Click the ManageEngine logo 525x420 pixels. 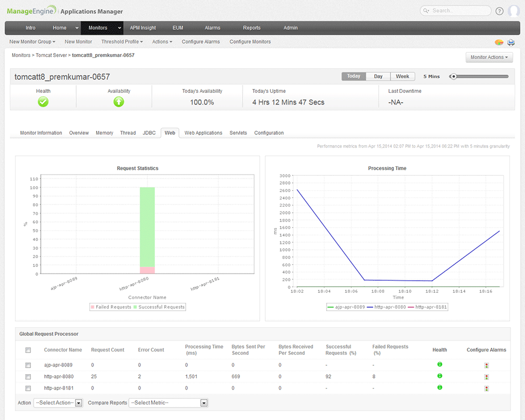pos(32,11)
